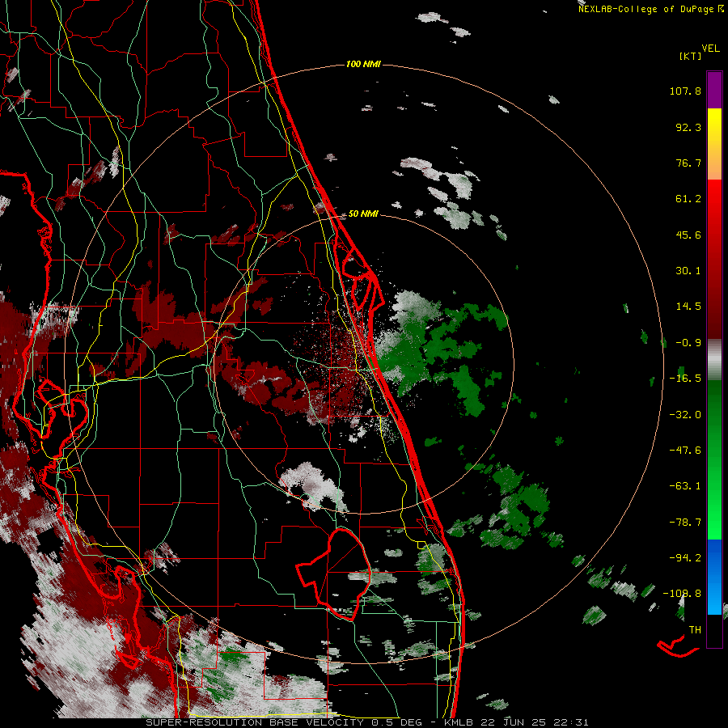Click the -63.1 velocity scale value
This screenshot has height=728, width=728.
(685, 486)
